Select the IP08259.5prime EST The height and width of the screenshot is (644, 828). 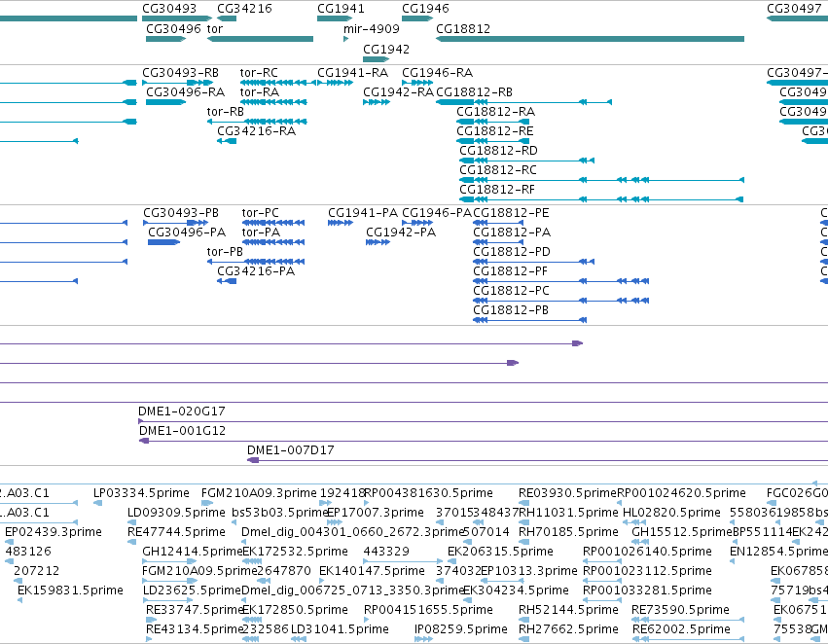[423, 640]
